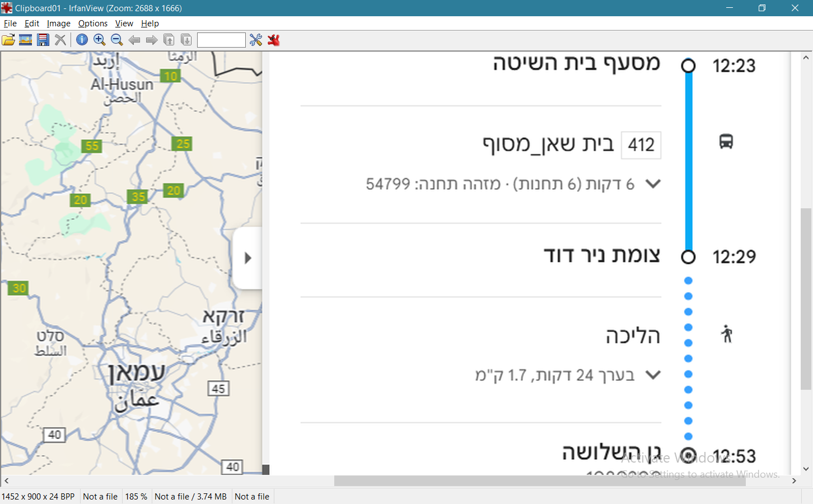Click the page number box in toolbar
813x504 pixels.
click(x=221, y=40)
